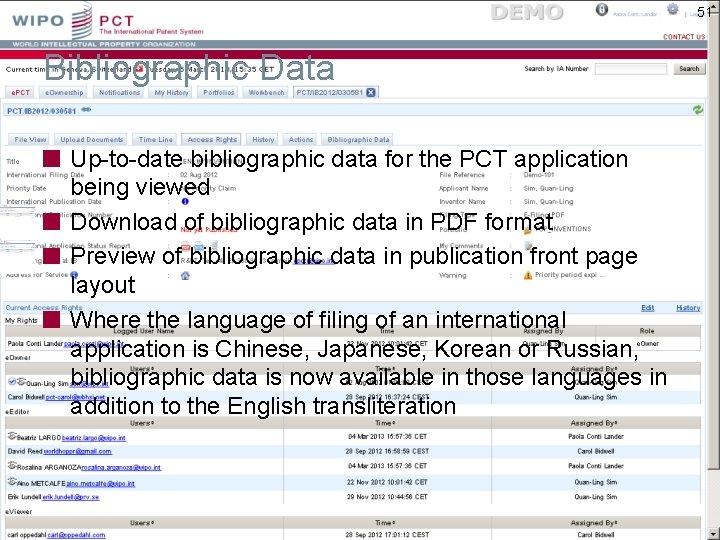This screenshot has width=720, height=540.
Task: Click carl@oppedahl.com email link
Action: tap(76, 535)
